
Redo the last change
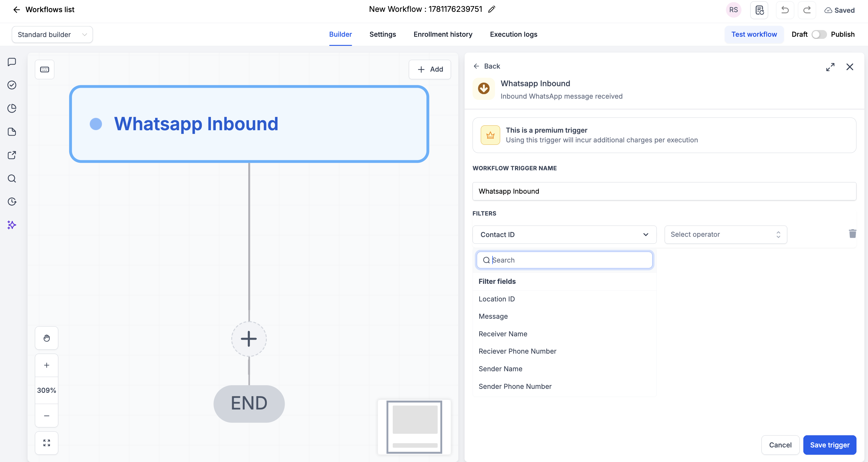[x=807, y=10]
